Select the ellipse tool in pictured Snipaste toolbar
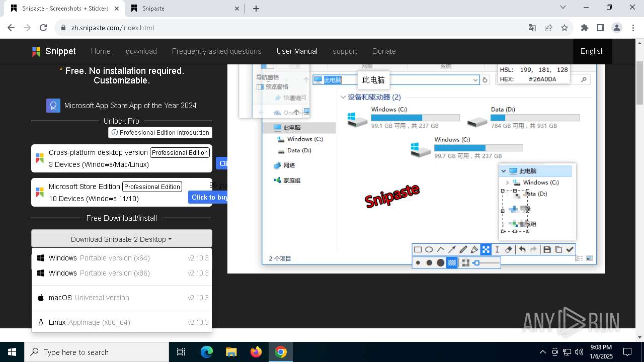Image resolution: width=644 pixels, height=362 pixels. pyautogui.click(x=429, y=249)
